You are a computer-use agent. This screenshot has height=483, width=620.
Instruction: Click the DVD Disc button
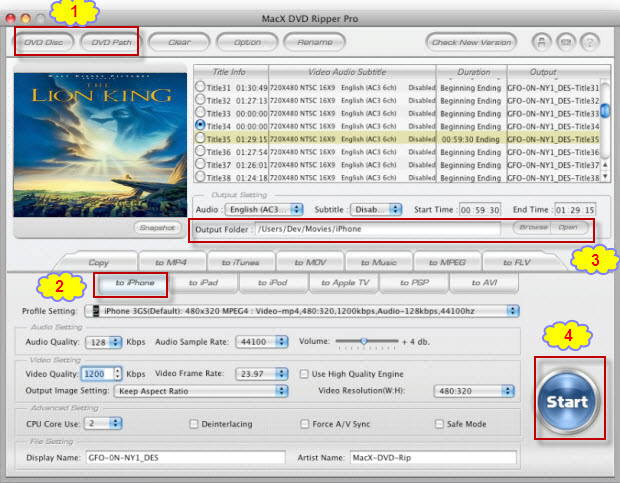coord(43,42)
